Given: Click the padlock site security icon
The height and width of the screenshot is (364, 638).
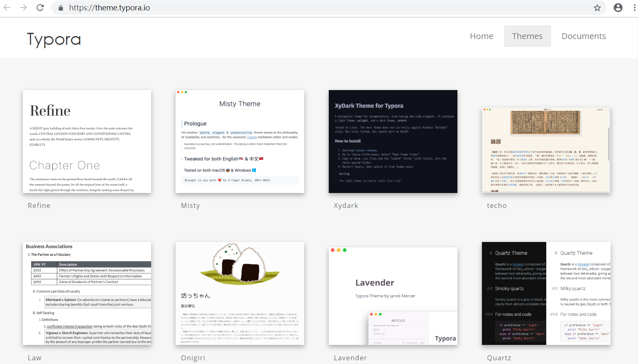Looking at the screenshot, I should coord(61,8).
